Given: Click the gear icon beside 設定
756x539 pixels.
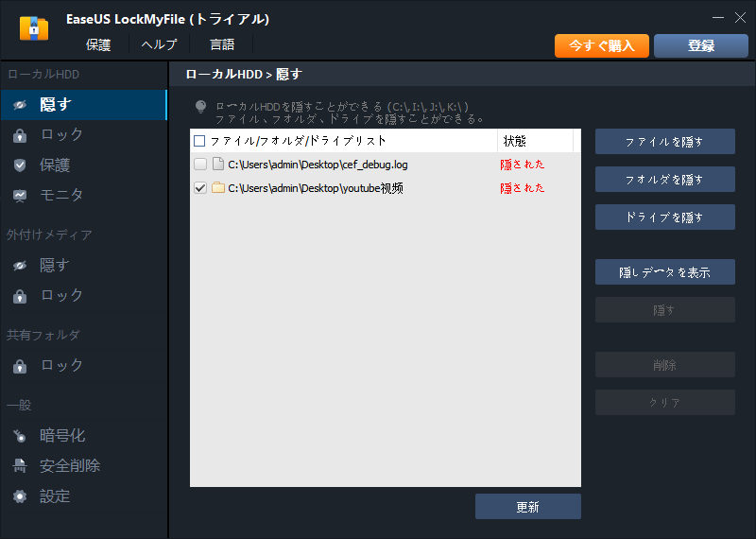Looking at the screenshot, I should point(20,496).
